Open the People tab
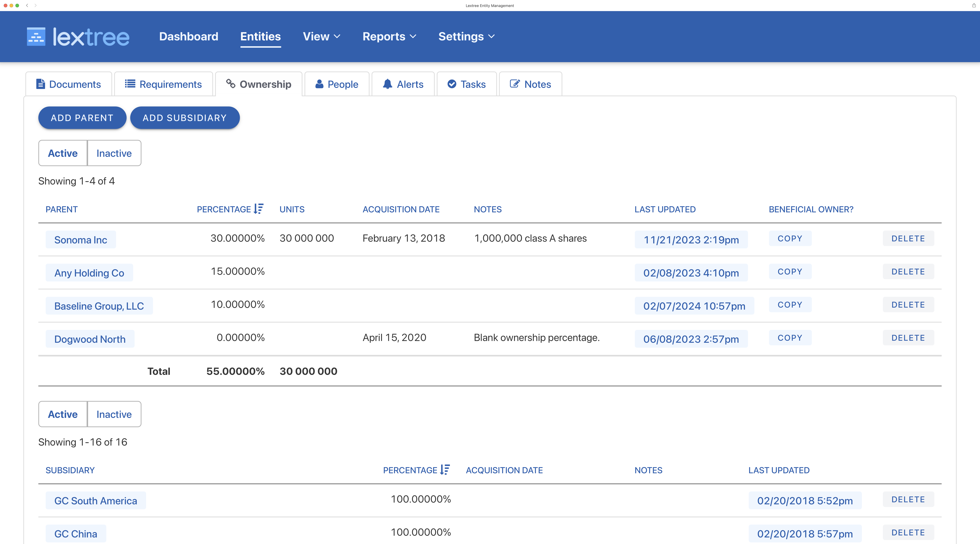980x544 pixels. tap(337, 84)
